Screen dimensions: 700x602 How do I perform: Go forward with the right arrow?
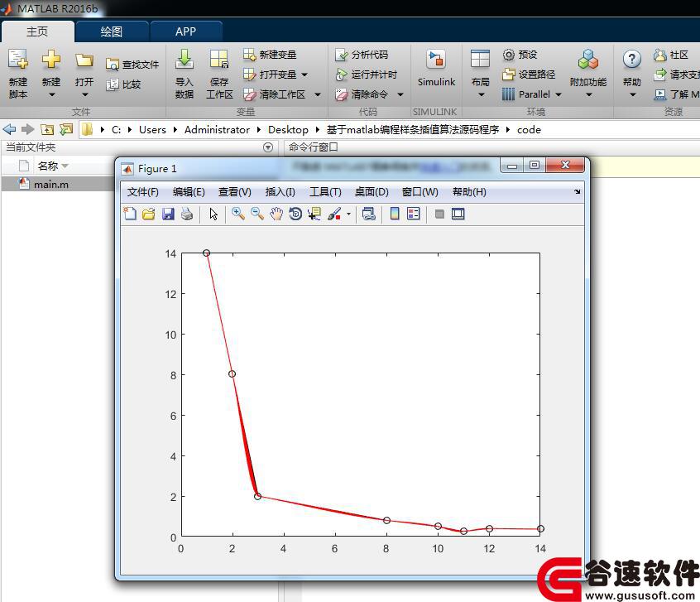coord(27,130)
